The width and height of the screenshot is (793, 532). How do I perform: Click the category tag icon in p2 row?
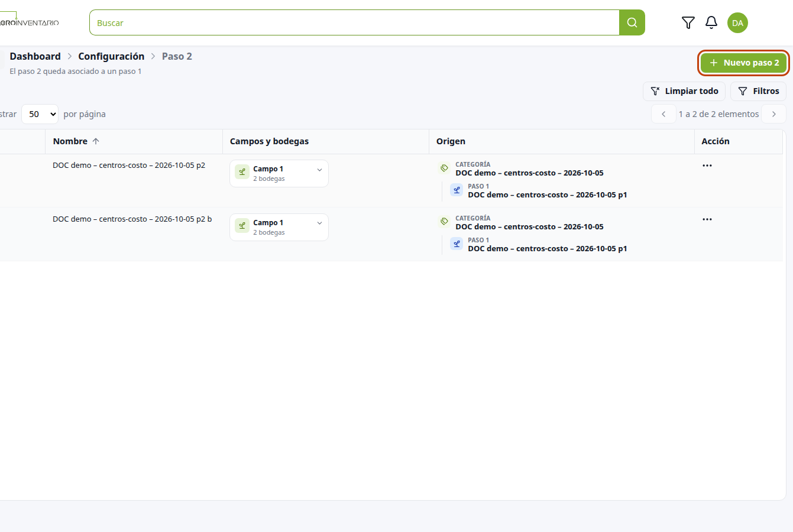444,168
